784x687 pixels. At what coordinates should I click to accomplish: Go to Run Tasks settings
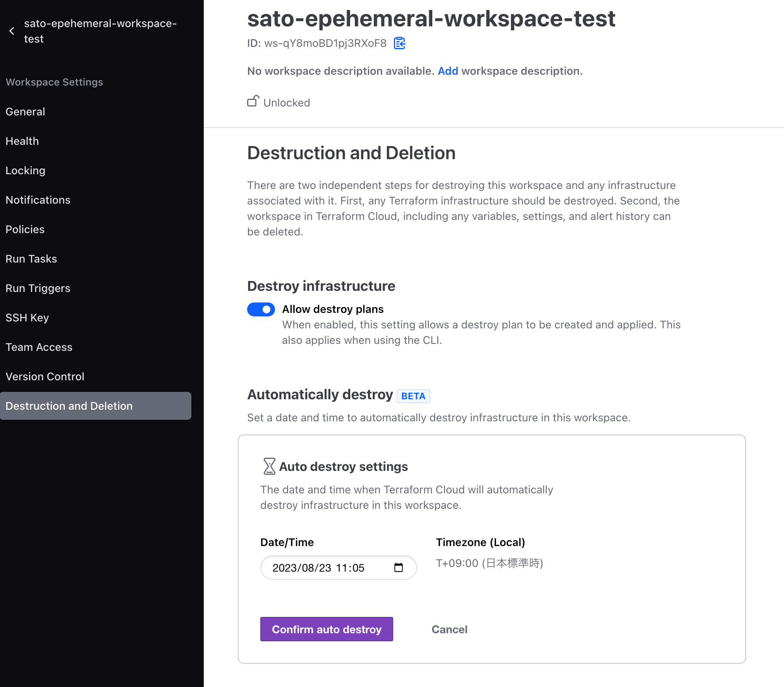31,259
